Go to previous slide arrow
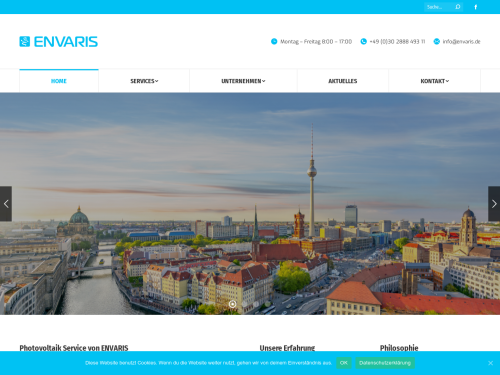Image resolution: width=500 pixels, height=375 pixels. [x=6, y=204]
